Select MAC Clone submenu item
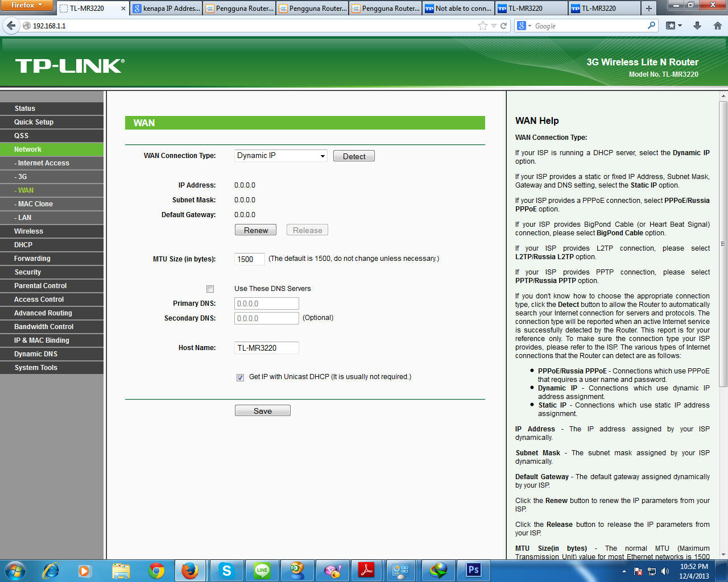The width and height of the screenshot is (728, 582). click(x=52, y=204)
